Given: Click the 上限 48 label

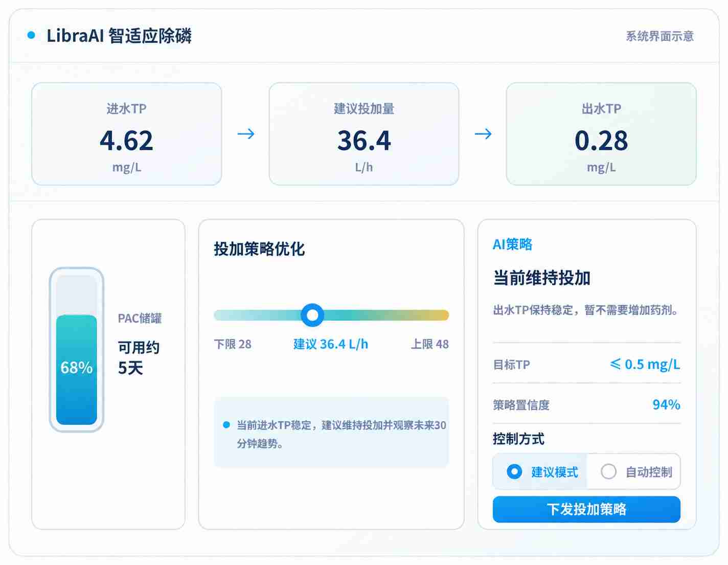Looking at the screenshot, I should (430, 344).
